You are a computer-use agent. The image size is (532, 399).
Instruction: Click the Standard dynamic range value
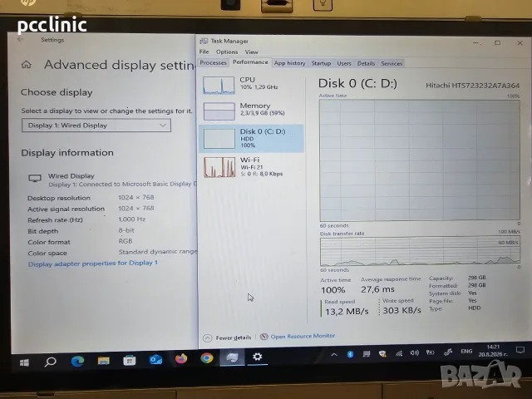pos(157,251)
